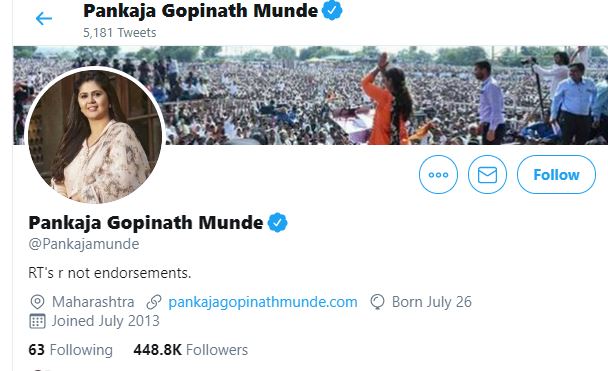The height and width of the screenshot is (371, 608).
Task: View the 448.8K Followers list
Action: click(190, 350)
